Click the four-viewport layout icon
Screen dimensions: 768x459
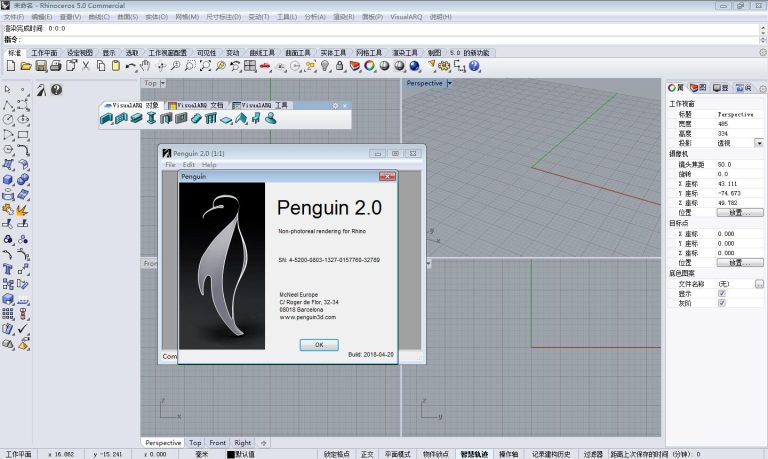(x=250, y=66)
